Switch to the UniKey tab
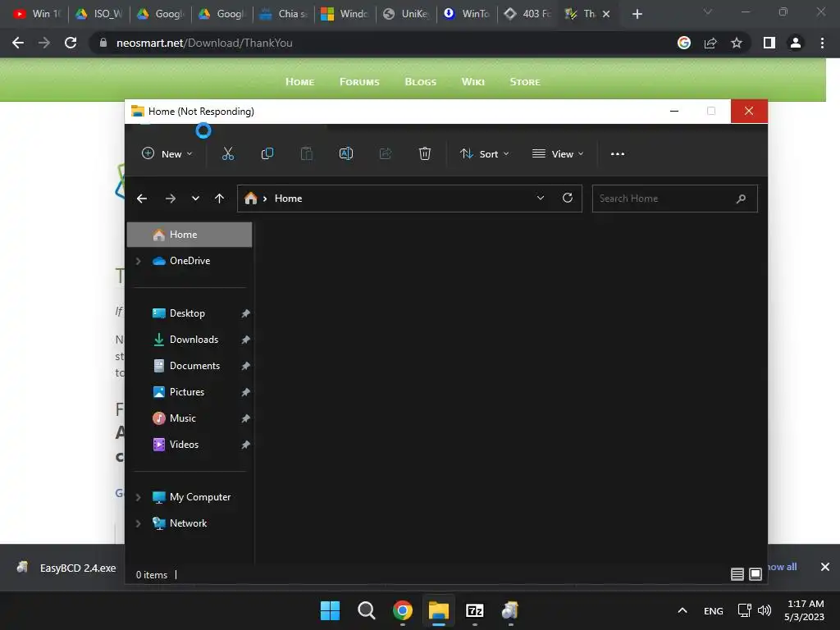The width and height of the screenshot is (840, 630). tap(407, 14)
